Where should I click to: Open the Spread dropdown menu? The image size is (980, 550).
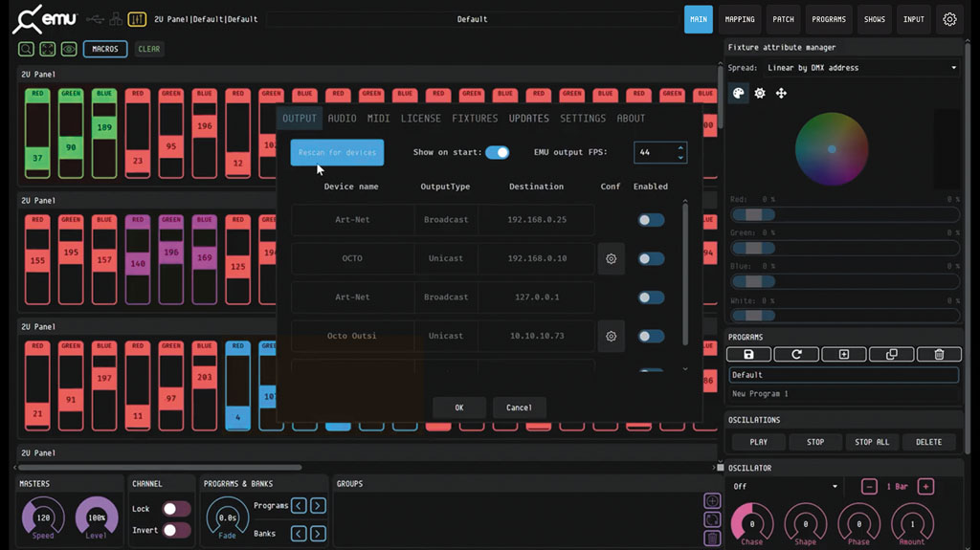[x=860, y=68]
